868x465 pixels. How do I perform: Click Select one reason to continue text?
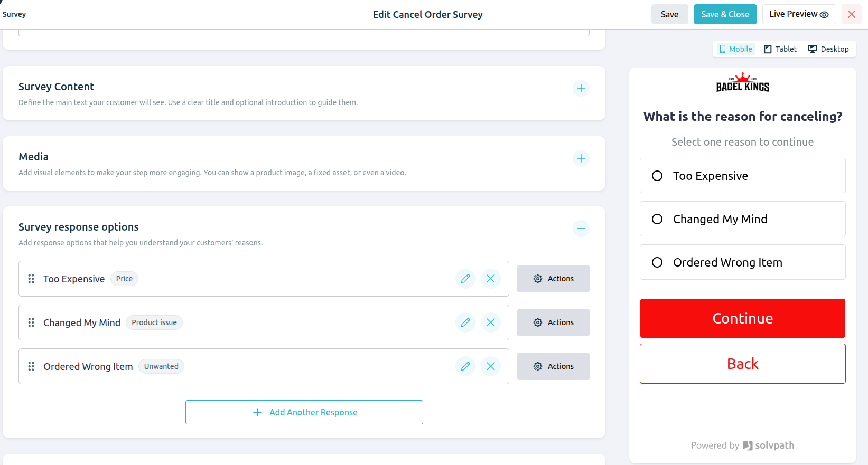(743, 142)
